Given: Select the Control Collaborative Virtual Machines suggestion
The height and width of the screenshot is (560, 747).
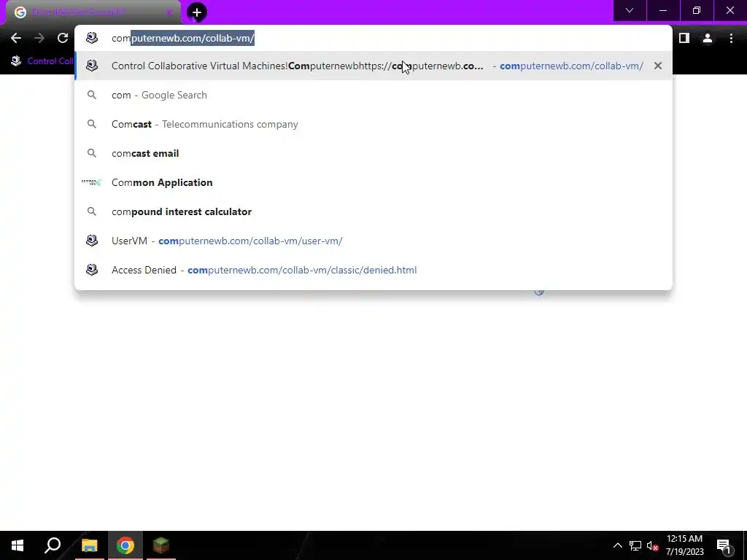Looking at the screenshot, I should [x=373, y=66].
